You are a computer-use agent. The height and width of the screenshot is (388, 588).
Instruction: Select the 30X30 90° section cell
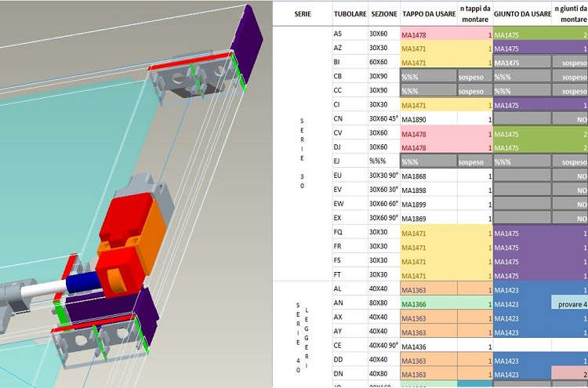(384, 176)
